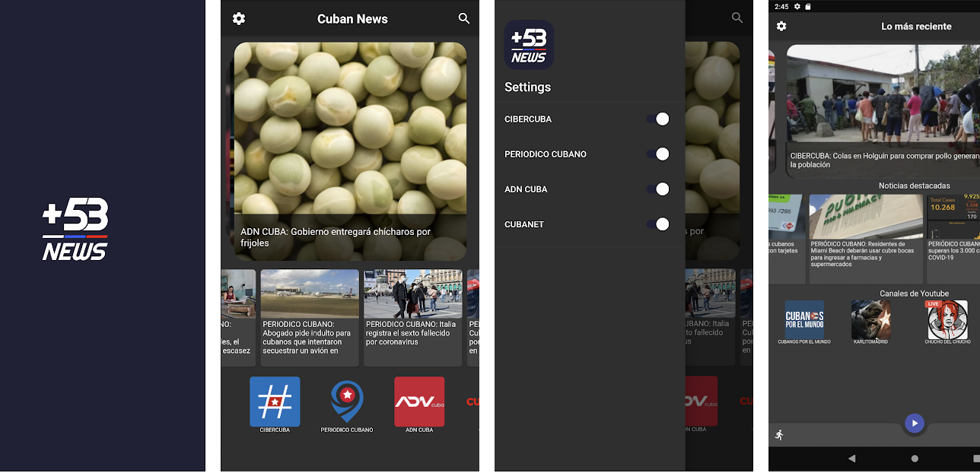The image size is (980, 473).
Task: Tap the running person icon in bottom bar
Action: (x=779, y=435)
